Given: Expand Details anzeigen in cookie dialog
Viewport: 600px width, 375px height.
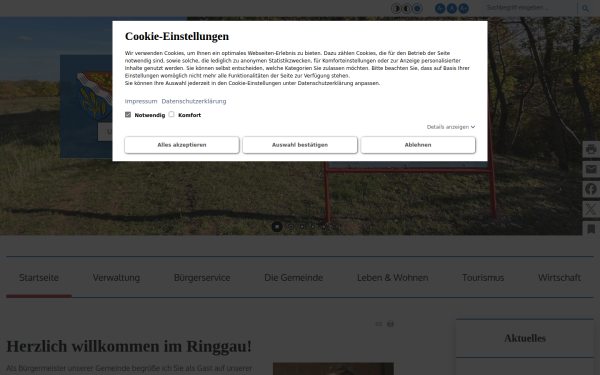Looking at the screenshot, I should pos(451,127).
